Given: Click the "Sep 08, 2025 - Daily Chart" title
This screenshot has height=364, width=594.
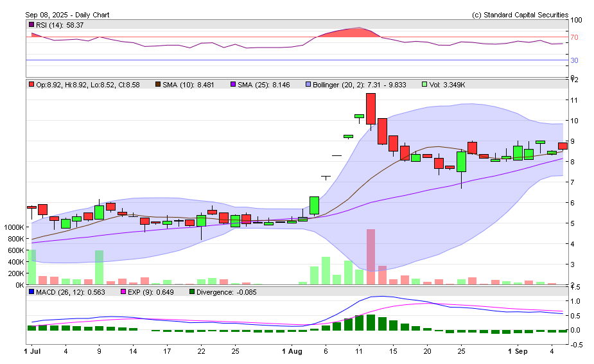Looking at the screenshot, I should point(67,15).
